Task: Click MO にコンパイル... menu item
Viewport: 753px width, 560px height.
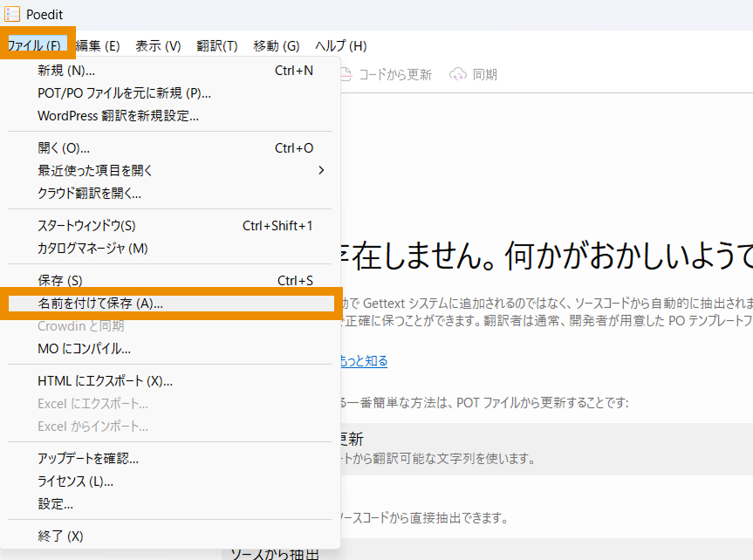Action: (84, 349)
